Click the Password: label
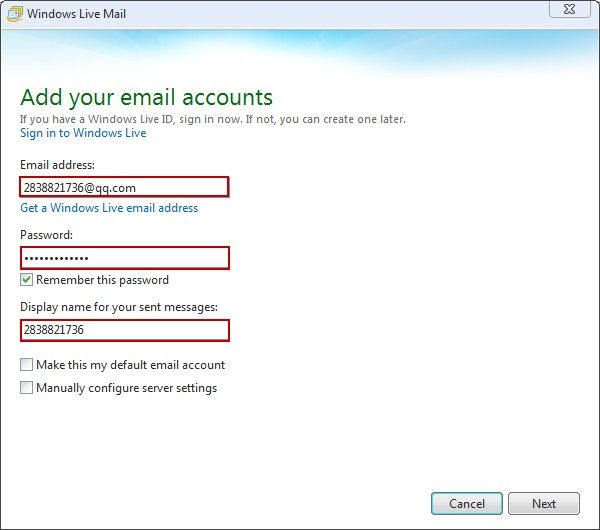This screenshot has height=530, width=600. [46, 235]
